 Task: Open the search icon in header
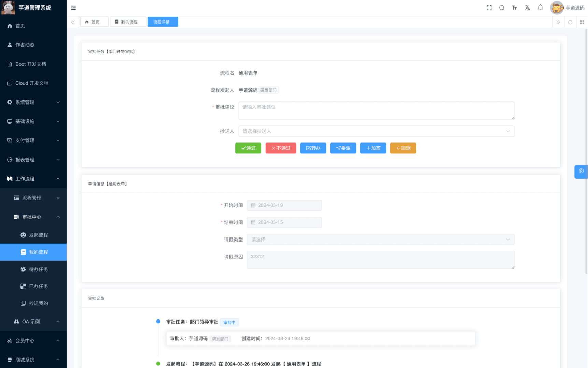[x=502, y=8]
